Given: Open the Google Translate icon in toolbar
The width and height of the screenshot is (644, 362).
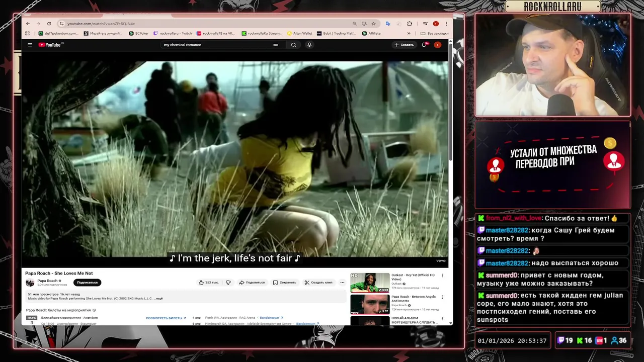Looking at the screenshot, I should coord(388,24).
